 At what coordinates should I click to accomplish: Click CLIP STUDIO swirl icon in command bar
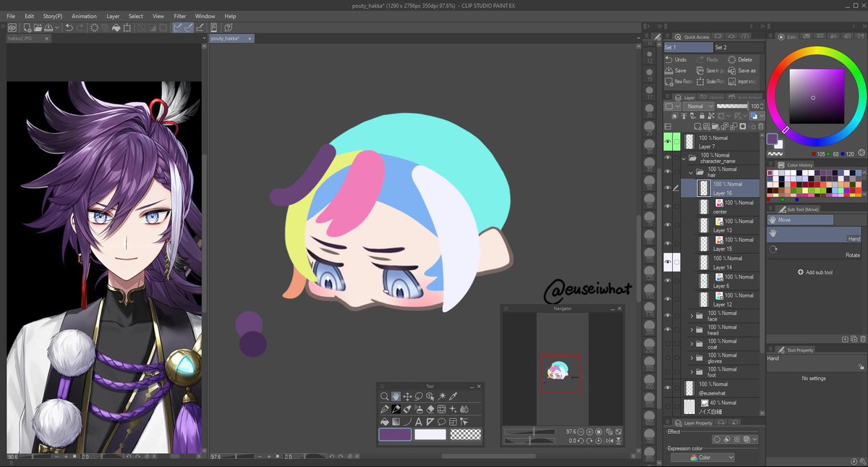tap(12, 28)
